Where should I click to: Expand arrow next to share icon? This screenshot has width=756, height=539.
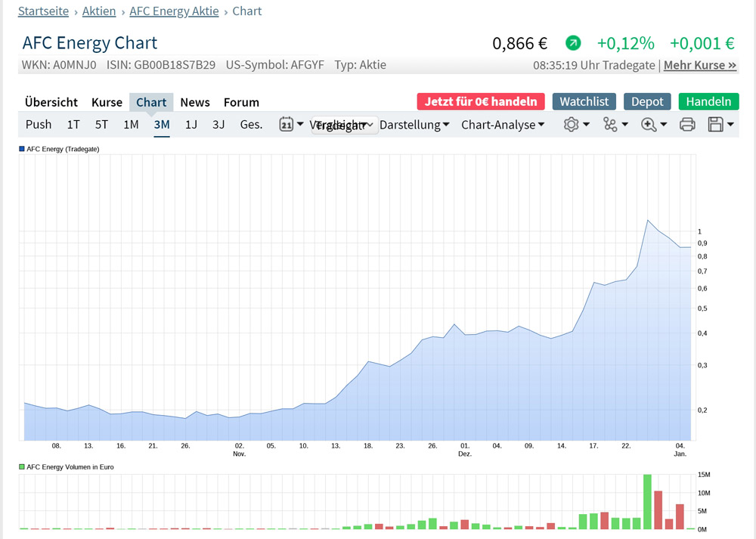pyautogui.click(x=625, y=124)
